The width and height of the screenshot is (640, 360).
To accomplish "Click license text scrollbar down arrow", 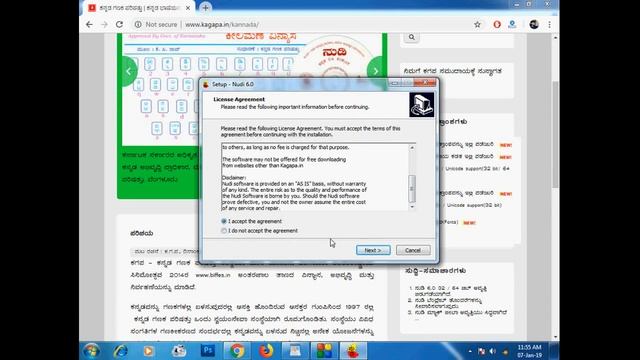I will 412,207.
